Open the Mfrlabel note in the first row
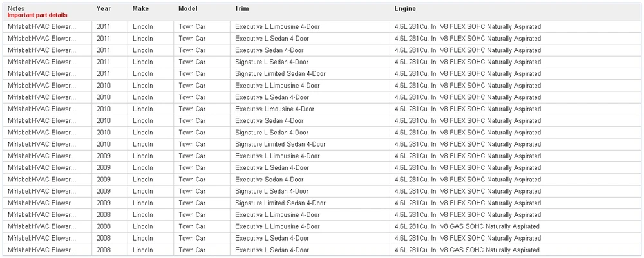 pyautogui.click(x=42, y=26)
